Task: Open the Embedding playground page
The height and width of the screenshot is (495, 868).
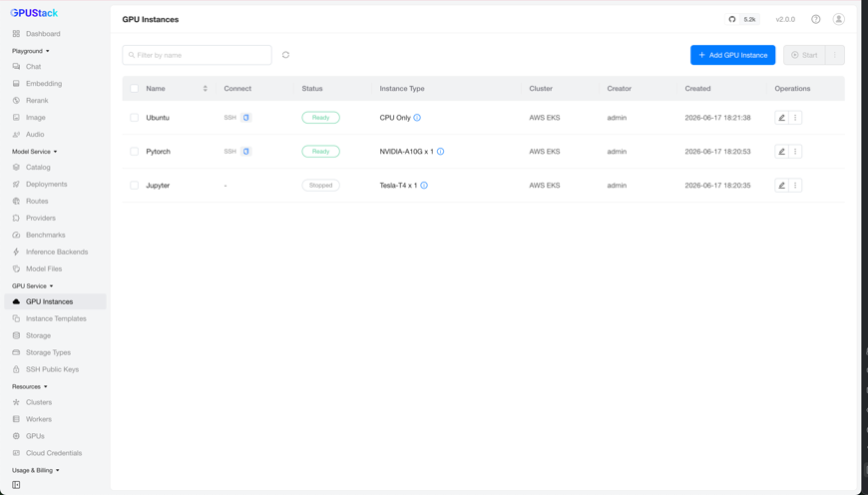Action: [x=55, y=84]
